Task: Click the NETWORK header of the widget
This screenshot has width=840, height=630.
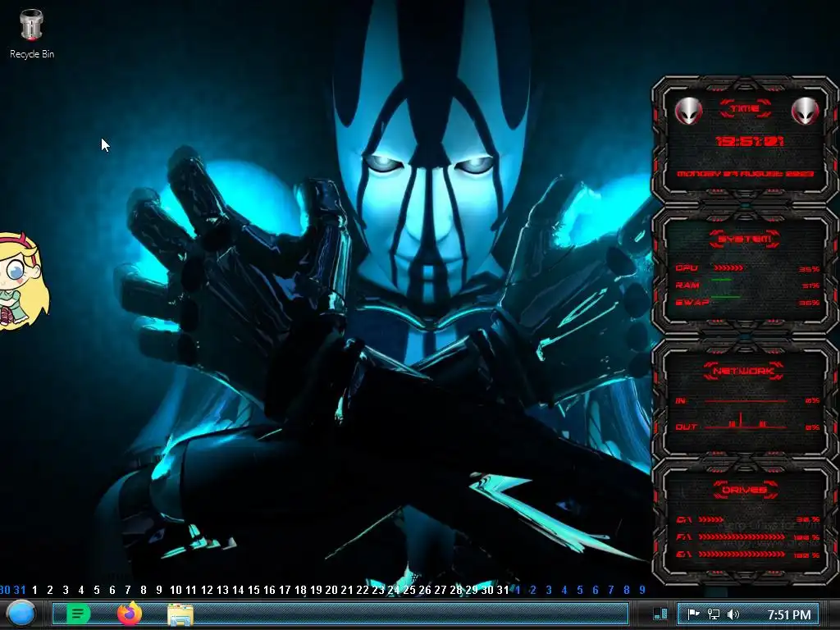Action: (744, 371)
